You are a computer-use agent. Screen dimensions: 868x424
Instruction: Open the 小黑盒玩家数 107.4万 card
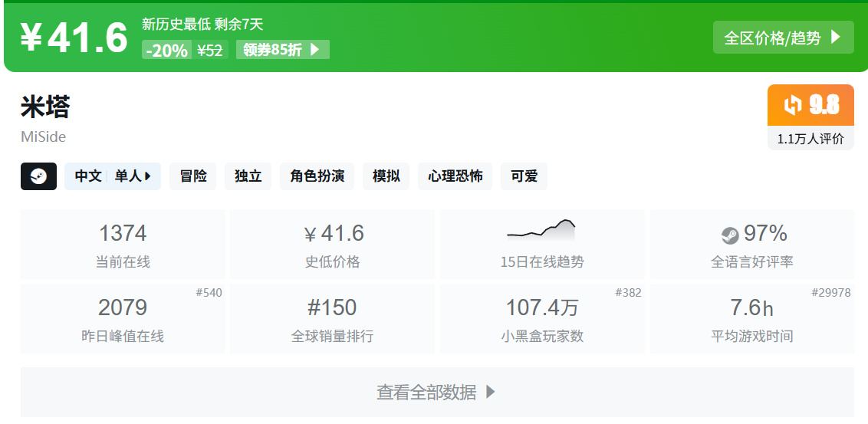[542, 319]
